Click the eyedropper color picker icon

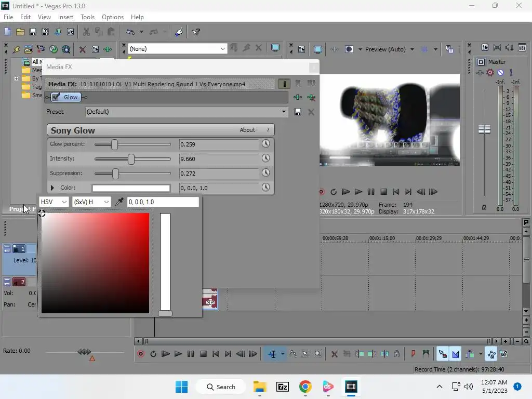coord(119,202)
